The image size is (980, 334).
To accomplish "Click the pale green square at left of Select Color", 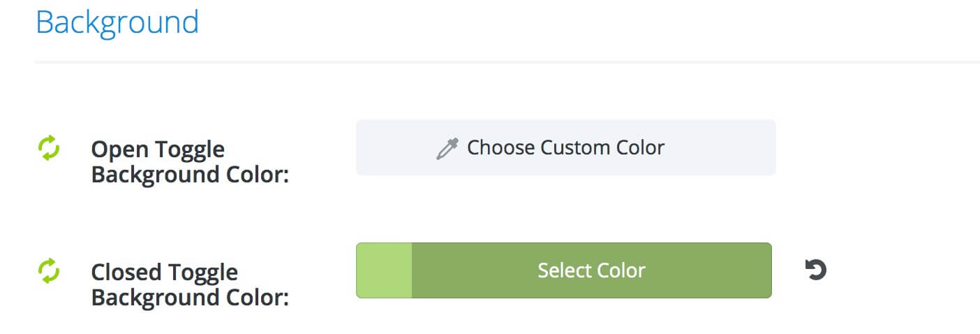I will point(384,270).
